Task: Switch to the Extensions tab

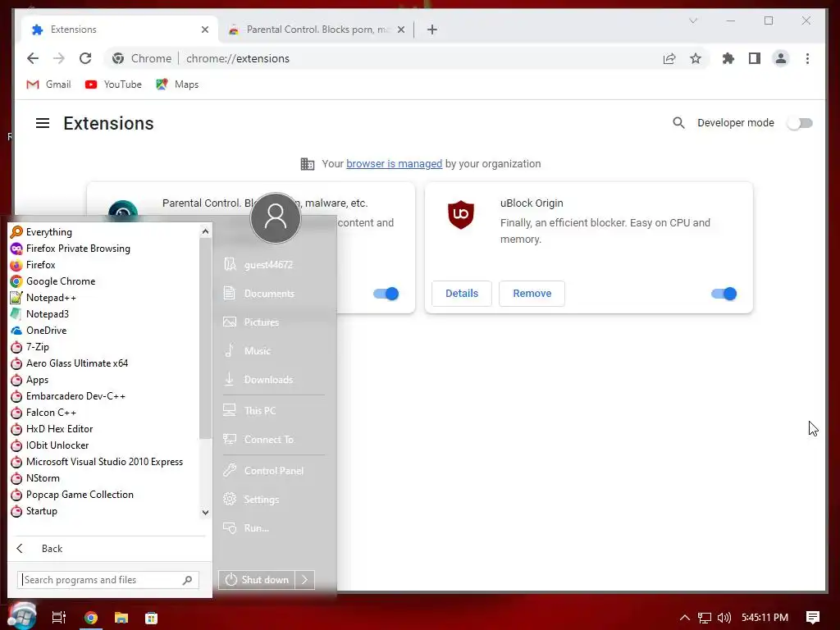Action: [118, 30]
